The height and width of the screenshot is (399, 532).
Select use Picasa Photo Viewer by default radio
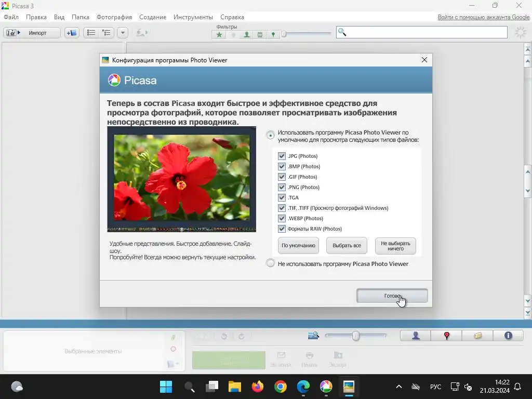click(270, 136)
